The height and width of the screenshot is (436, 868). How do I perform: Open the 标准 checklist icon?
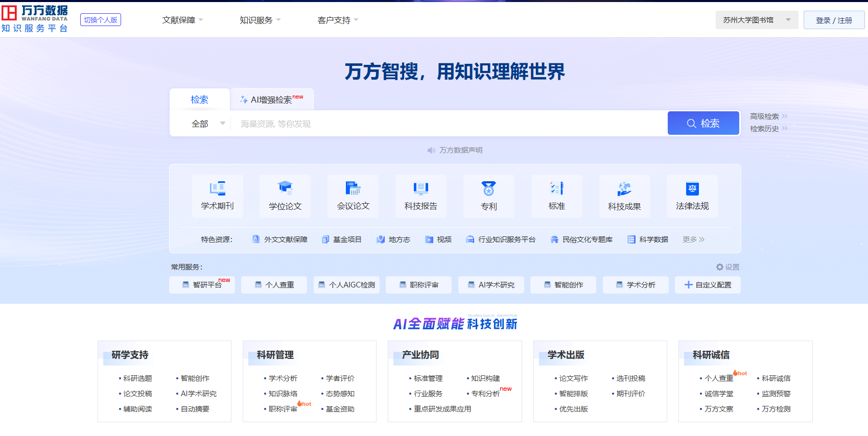(556, 189)
